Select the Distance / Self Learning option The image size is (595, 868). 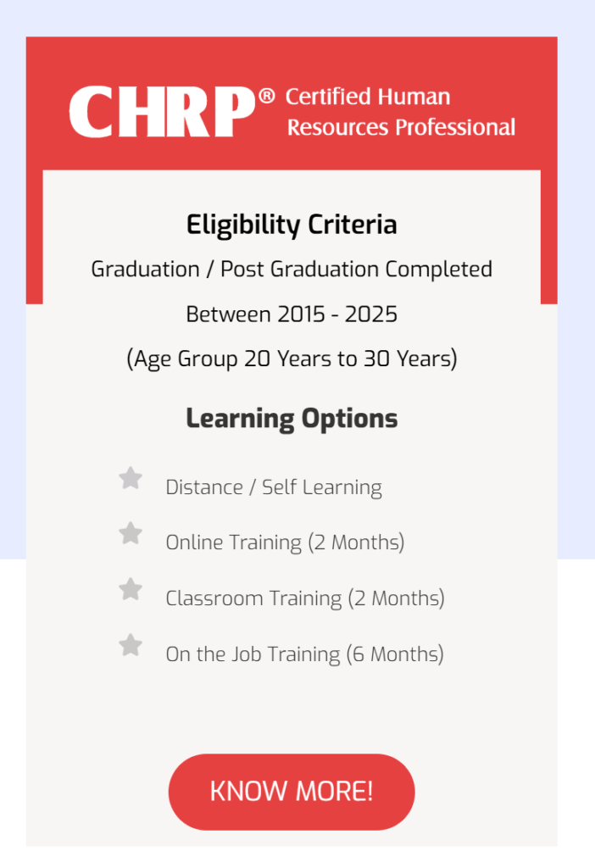tap(274, 487)
